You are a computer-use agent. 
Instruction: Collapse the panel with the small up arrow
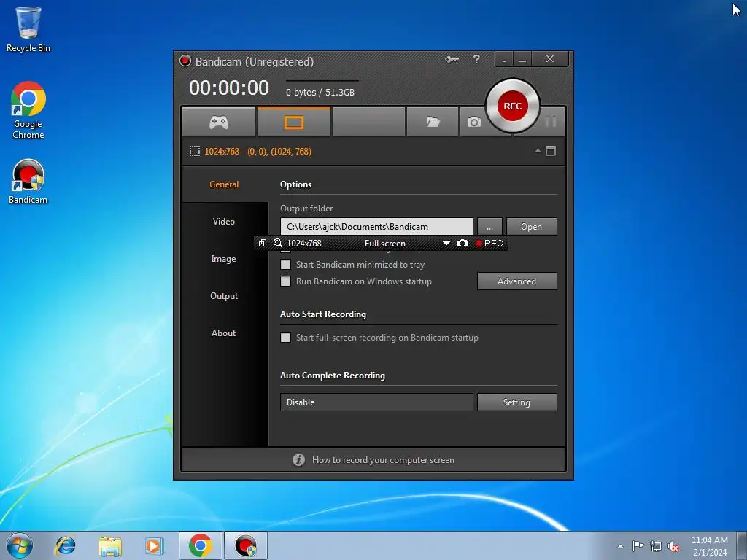538,151
